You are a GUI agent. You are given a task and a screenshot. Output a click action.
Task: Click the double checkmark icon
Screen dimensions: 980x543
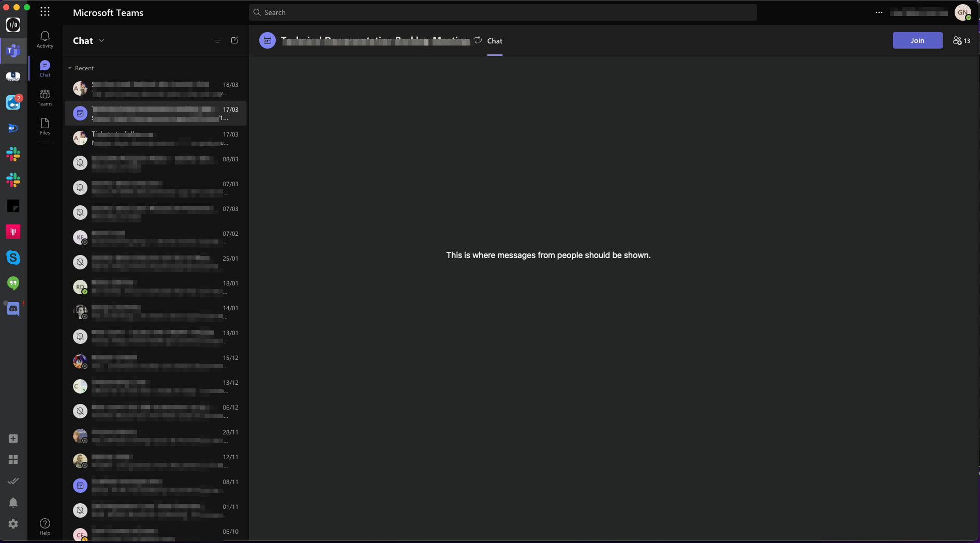(x=13, y=481)
